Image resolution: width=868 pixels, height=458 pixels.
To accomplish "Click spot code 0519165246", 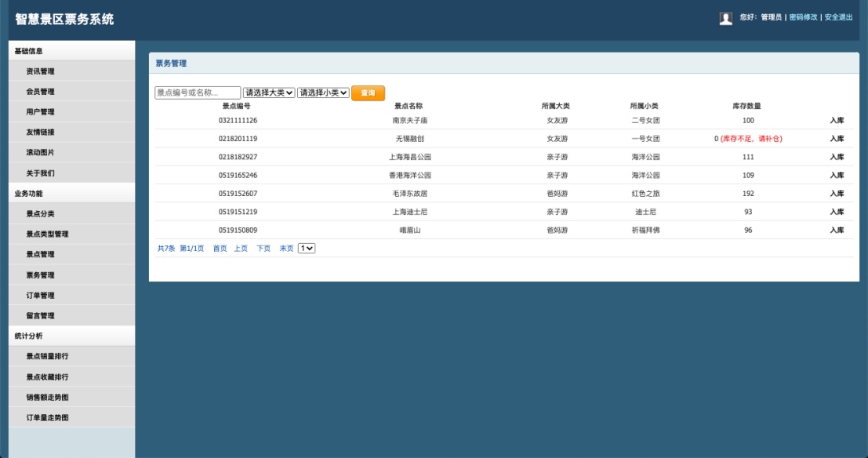I will 238,175.
